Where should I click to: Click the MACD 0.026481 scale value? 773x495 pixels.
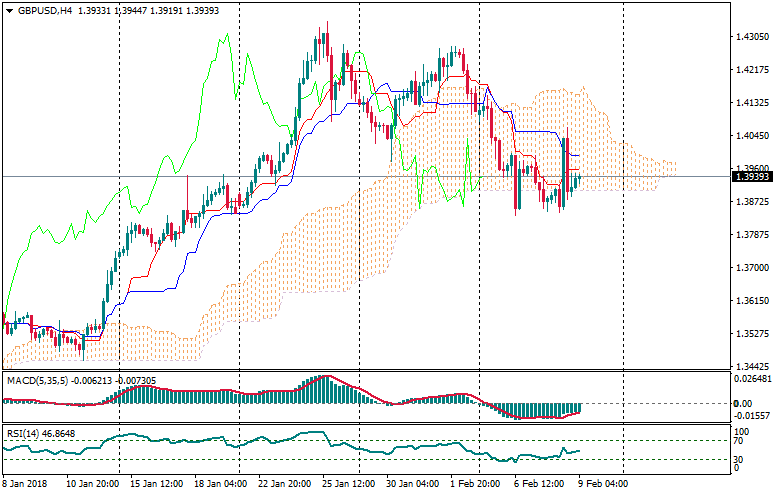coord(750,379)
